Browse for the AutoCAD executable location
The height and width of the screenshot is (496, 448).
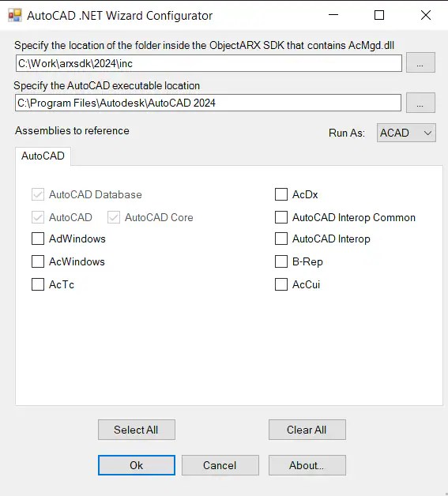tap(420, 103)
